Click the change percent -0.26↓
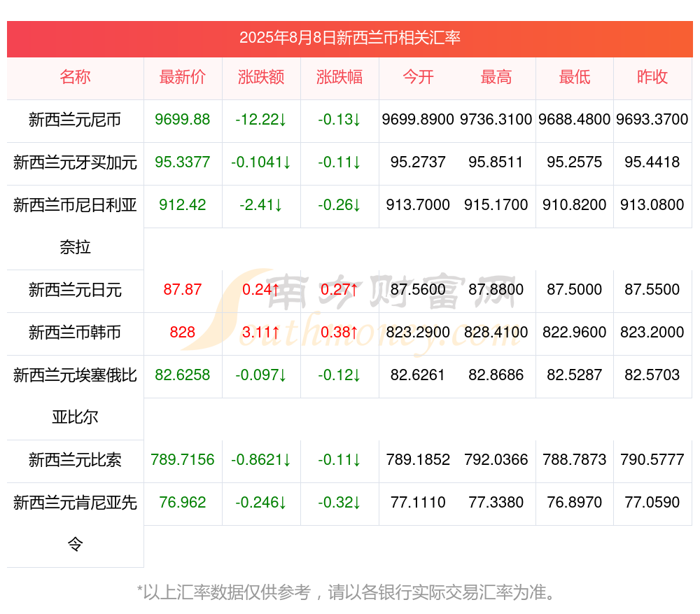 339,204
